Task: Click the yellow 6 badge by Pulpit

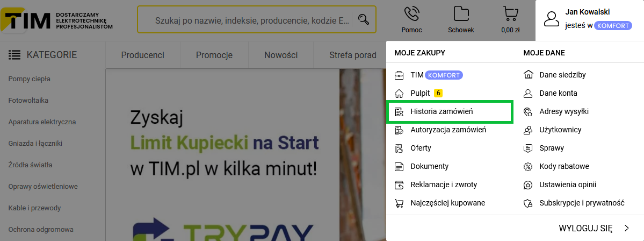Action: (438, 94)
